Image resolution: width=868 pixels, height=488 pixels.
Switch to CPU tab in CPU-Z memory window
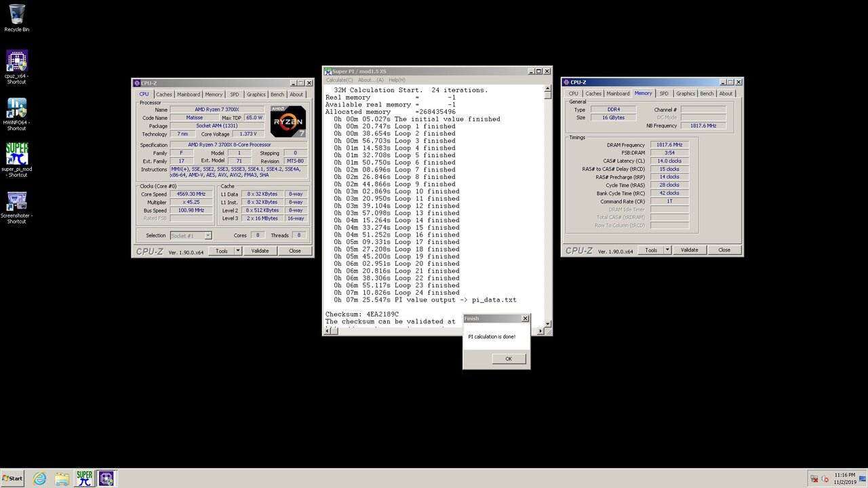click(x=574, y=94)
